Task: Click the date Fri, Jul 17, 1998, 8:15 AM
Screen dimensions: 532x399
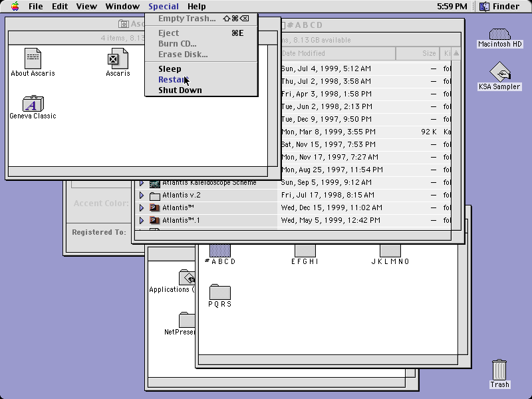Action: (328, 196)
